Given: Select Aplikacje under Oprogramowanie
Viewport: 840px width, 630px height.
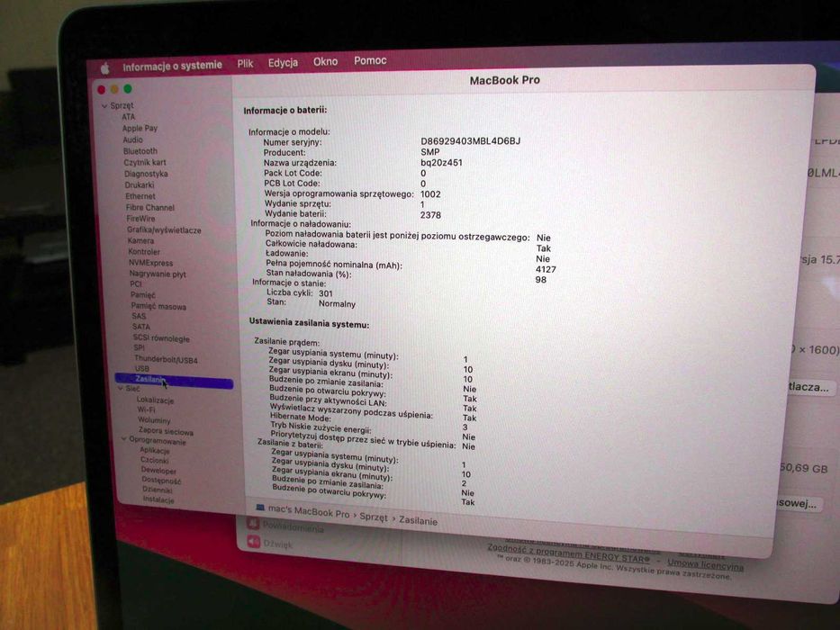Looking at the screenshot, I should (155, 451).
